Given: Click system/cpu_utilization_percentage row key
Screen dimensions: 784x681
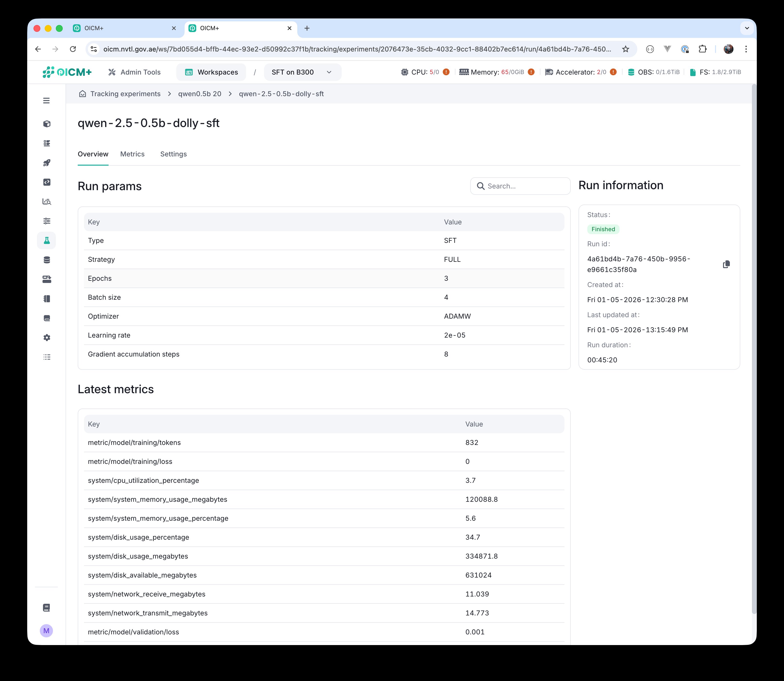Looking at the screenshot, I should pos(143,480).
